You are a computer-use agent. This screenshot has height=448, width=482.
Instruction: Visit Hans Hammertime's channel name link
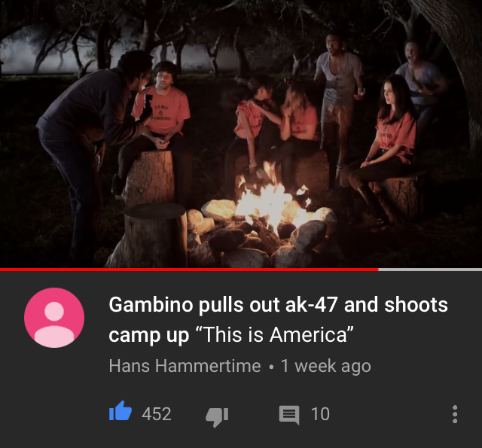[x=185, y=366]
